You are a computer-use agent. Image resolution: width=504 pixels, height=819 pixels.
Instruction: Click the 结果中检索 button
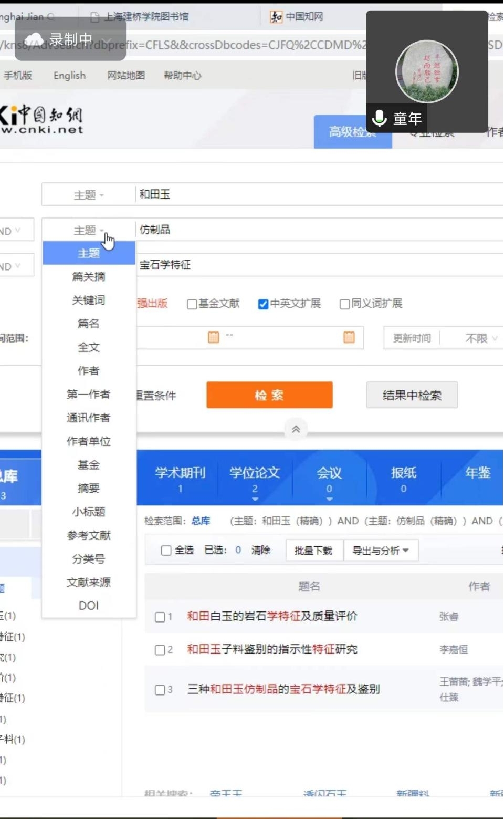412,395
